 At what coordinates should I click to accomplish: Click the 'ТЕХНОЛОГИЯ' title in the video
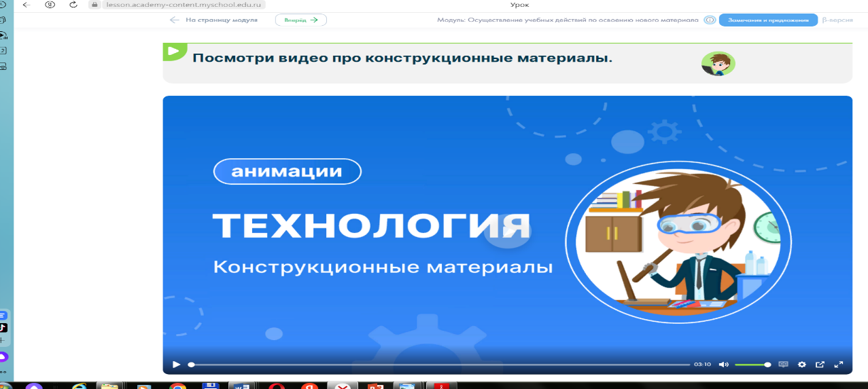pyautogui.click(x=370, y=225)
